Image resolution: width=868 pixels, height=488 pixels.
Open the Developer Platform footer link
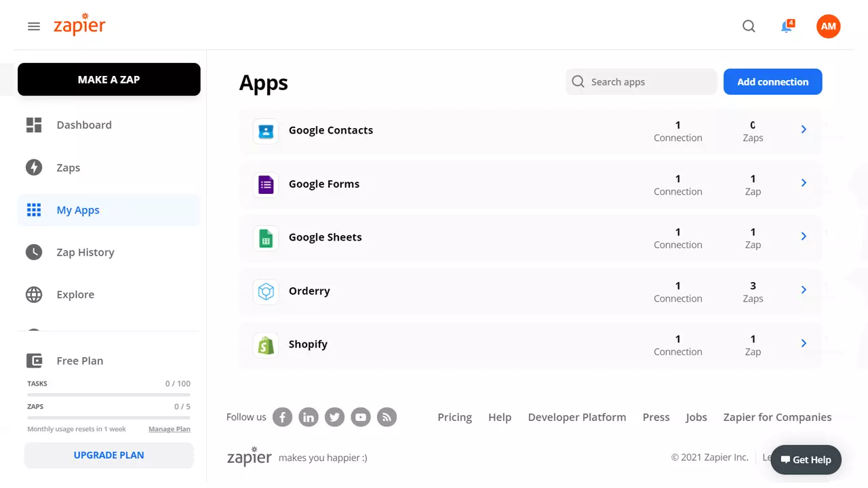click(x=577, y=418)
